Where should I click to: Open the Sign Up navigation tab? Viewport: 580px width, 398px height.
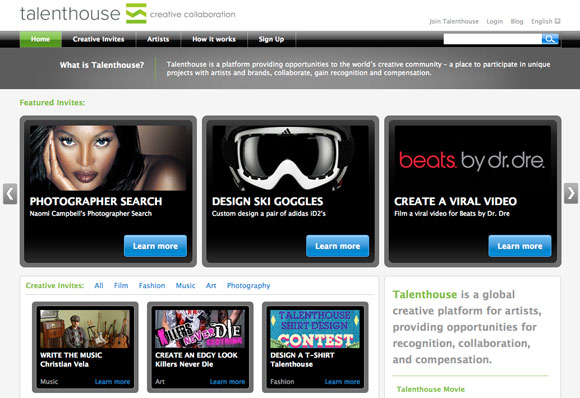(271, 39)
